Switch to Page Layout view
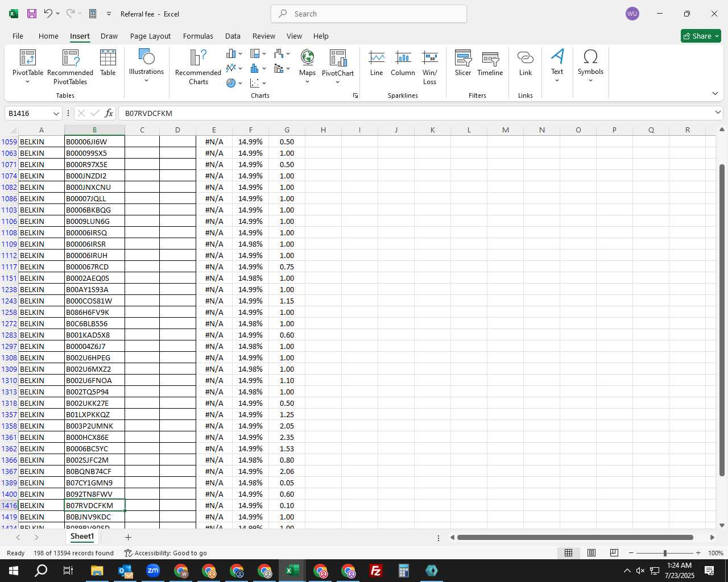The height and width of the screenshot is (582, 728). click(591, 553)
